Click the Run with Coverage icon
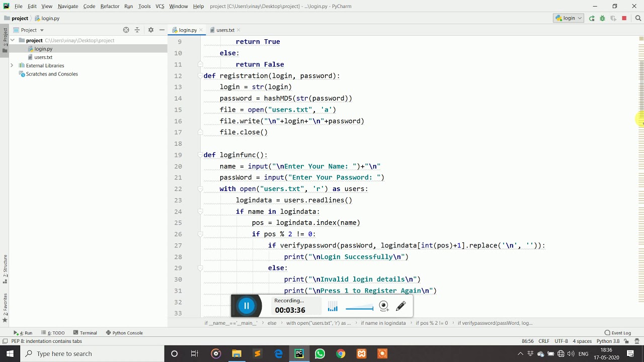The width and height of the screenshot is (644, 362). [613, 18]
